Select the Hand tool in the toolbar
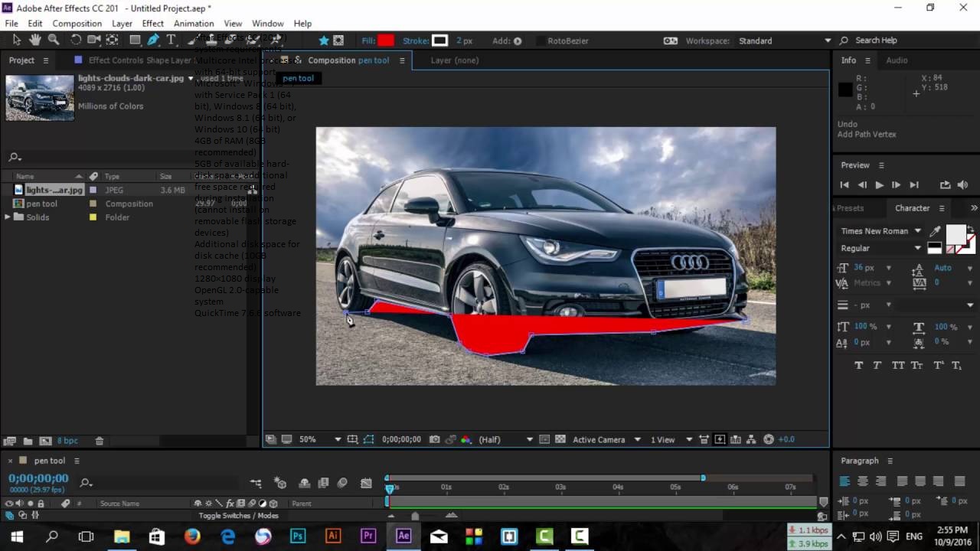Viewport: 980px width, 551px height. (x=35, y=40)
